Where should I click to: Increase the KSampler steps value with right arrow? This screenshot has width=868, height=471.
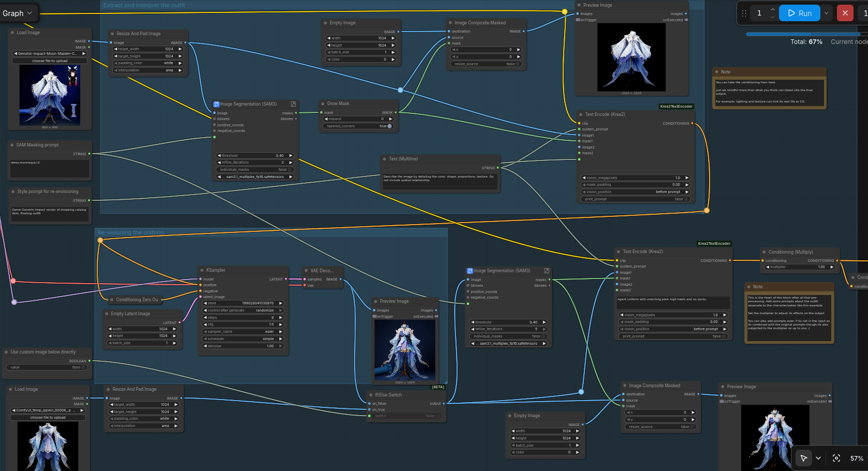click(281, 318)
